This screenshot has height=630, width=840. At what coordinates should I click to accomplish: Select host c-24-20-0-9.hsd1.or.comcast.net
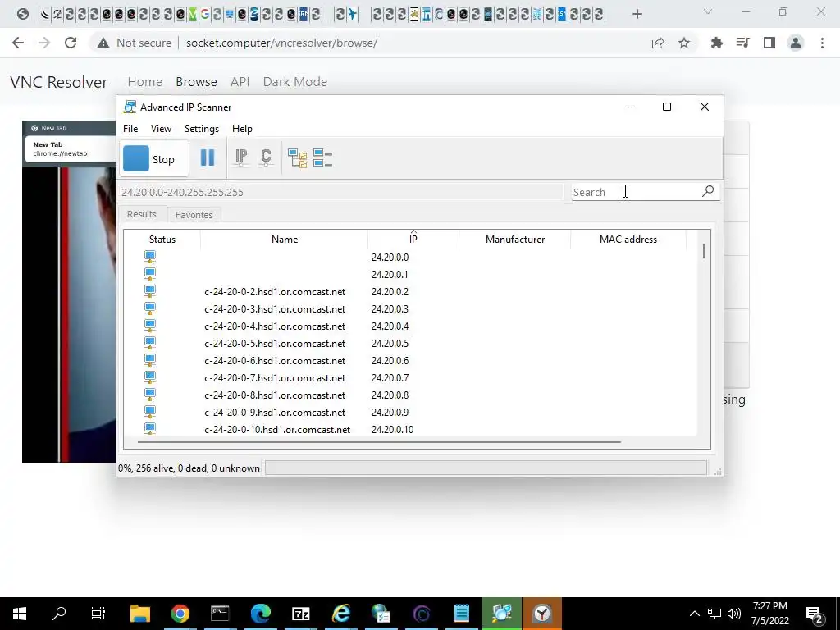pyautogui.click(x=275, y=413)
